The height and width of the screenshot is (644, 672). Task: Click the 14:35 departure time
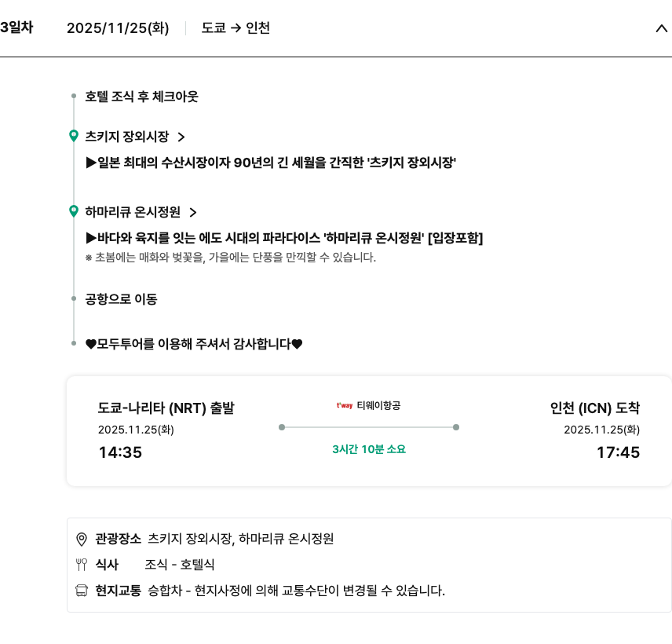point(120,452)
